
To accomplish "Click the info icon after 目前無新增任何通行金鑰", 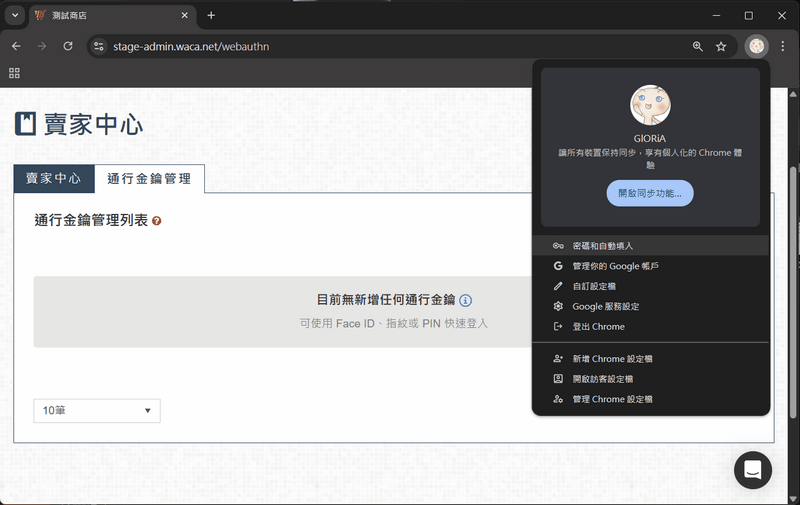I will (466, 300).
